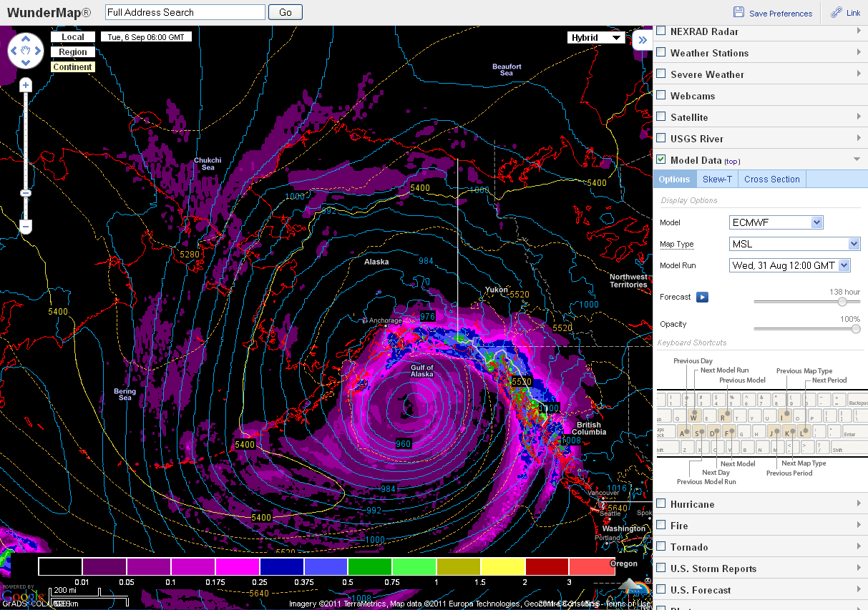Open the Hybrid map style dropdown
The height and width of the screenshot is (610, 868).
click(596, 38)
